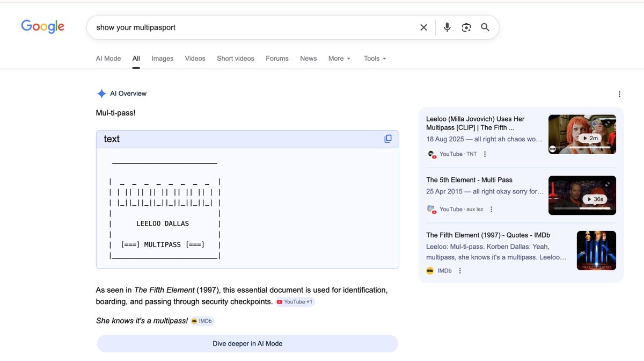Screen dimensions: 644x361
Task: Switch to Short videos tab
Action: pos(236,59)
